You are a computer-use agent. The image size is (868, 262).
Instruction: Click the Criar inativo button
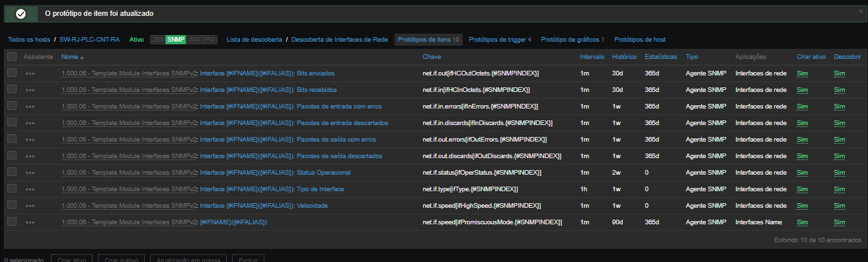pos(121,259)
